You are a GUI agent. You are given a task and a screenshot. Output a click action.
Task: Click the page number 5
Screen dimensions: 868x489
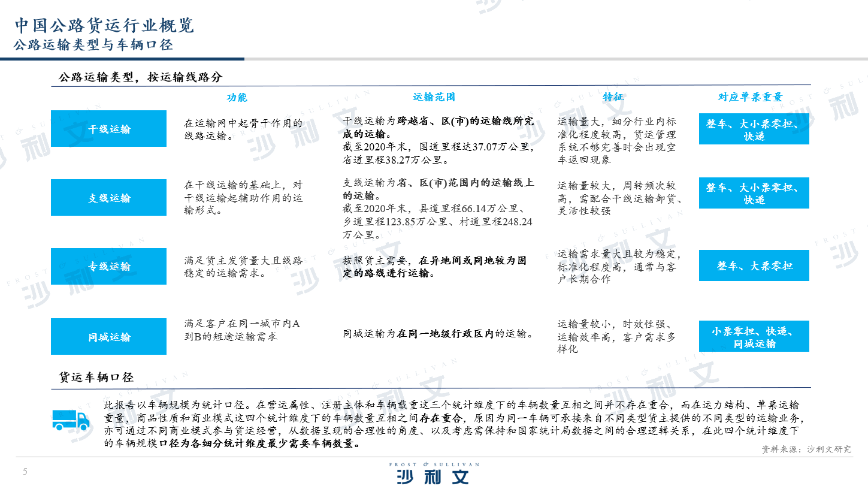click(x=25, y=471)
